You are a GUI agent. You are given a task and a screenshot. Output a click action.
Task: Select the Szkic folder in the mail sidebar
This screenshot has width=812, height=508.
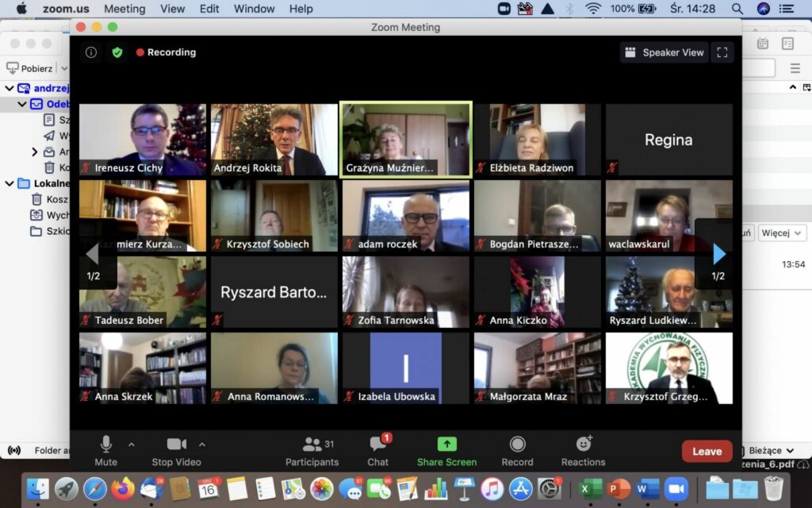click(x=49, y=231)
